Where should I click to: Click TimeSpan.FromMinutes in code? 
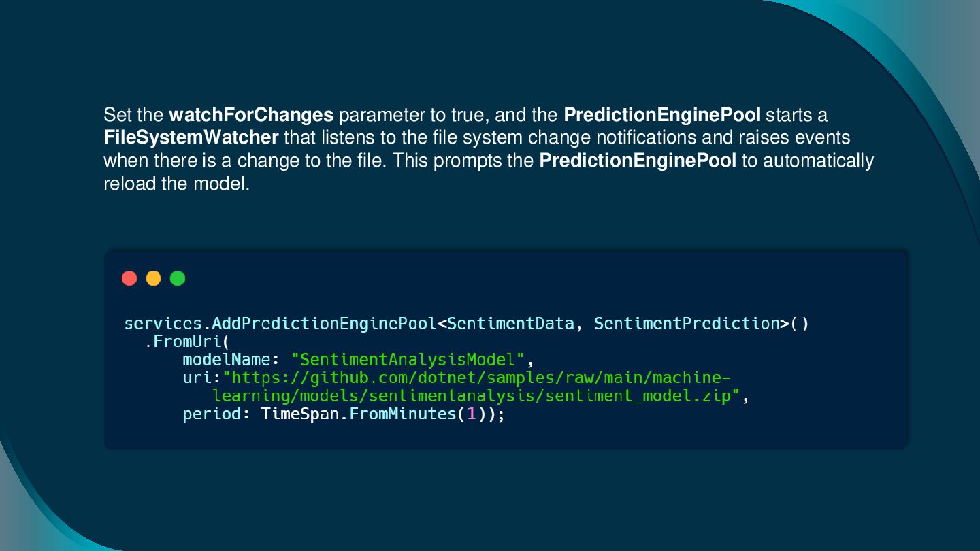358,414
